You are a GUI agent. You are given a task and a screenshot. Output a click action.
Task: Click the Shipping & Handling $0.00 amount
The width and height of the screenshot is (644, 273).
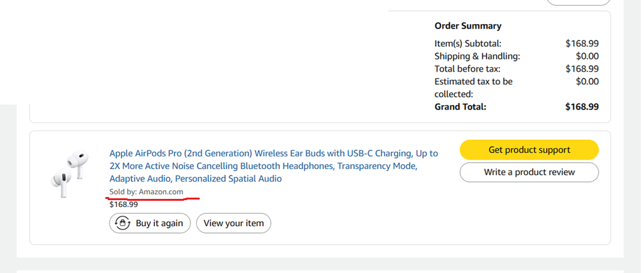pyautogui.click(x=587, y=56)
